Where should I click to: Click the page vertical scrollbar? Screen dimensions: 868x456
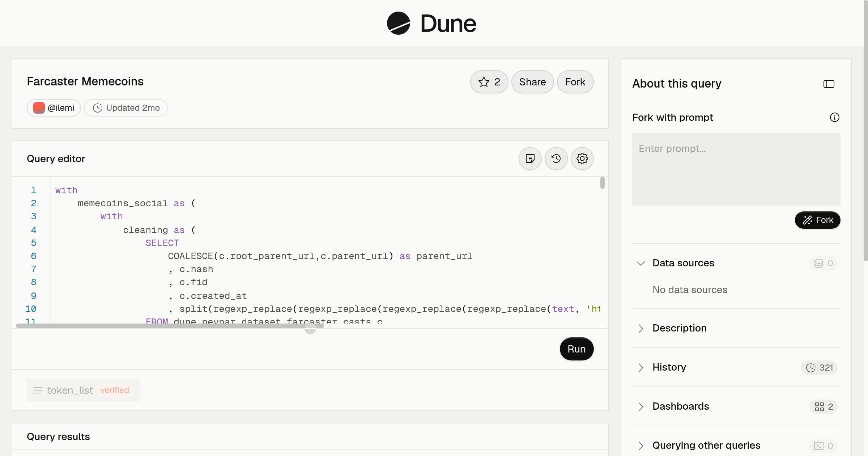click(865, 130)
